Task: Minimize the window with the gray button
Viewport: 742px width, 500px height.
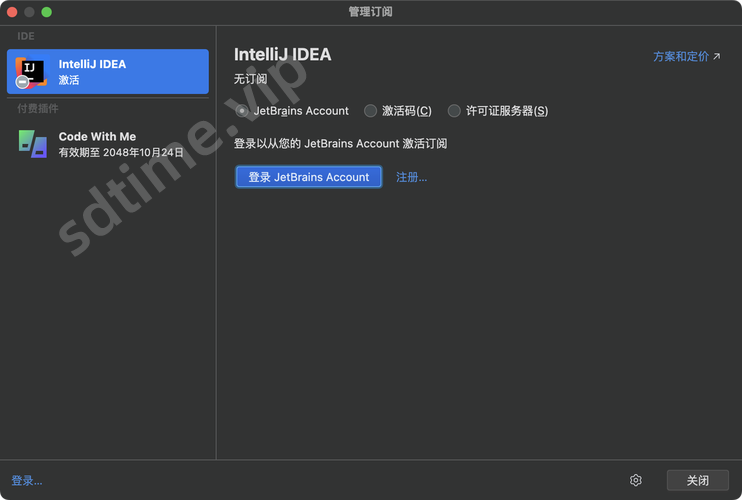Action: pyautogui.click(x=29, y=12)
